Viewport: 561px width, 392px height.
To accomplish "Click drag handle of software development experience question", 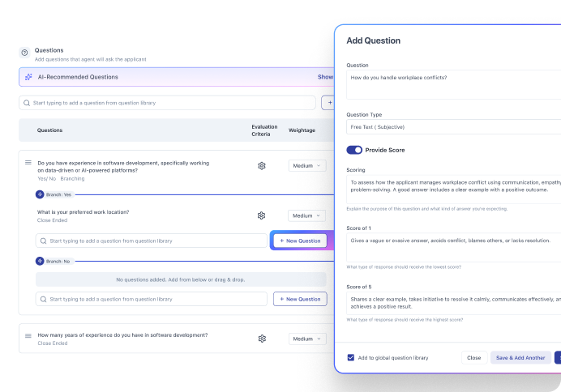I will point(28,163).
